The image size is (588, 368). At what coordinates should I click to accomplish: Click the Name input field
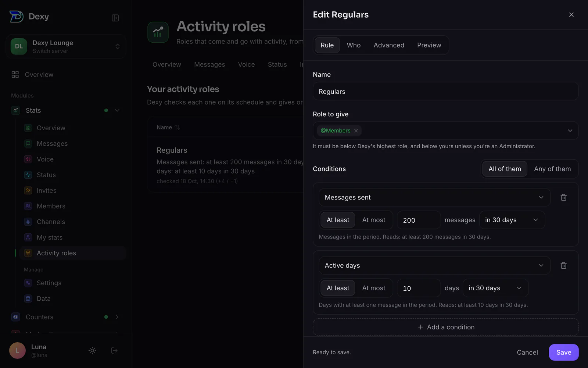[445, 91]
